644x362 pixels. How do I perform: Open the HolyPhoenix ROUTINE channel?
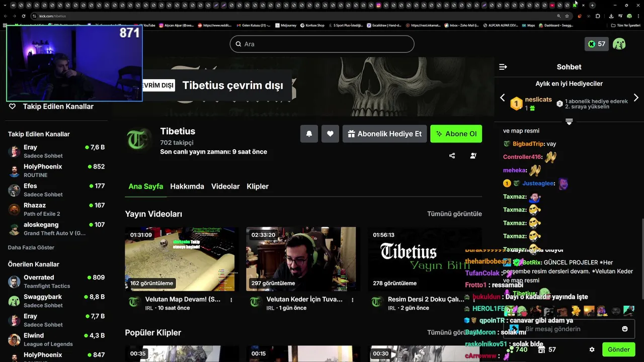56,170
